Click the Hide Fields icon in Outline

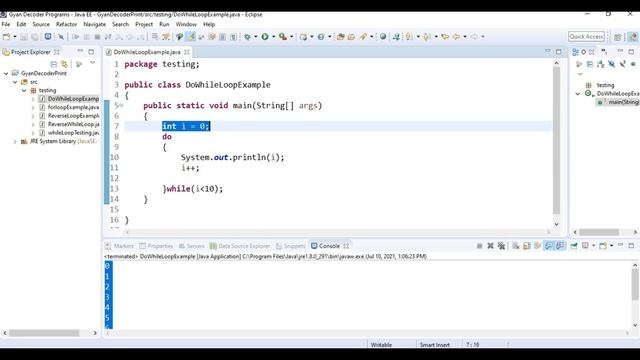[x=611, y=64]
